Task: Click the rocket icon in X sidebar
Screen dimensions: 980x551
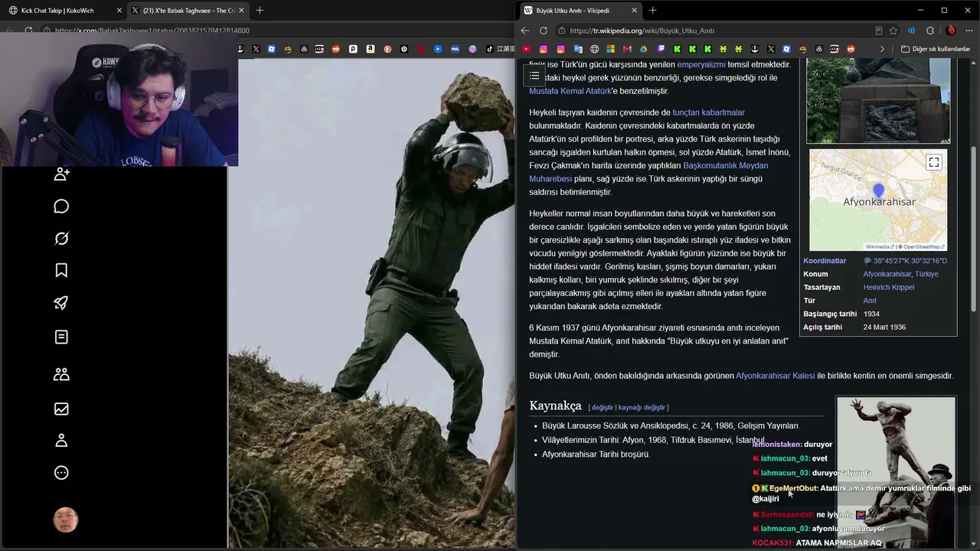Action: pyautogui.click(x=62, y=303)
